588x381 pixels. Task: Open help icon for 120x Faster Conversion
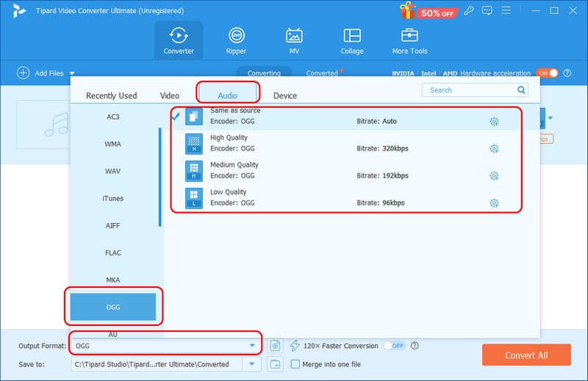[415, 346]
